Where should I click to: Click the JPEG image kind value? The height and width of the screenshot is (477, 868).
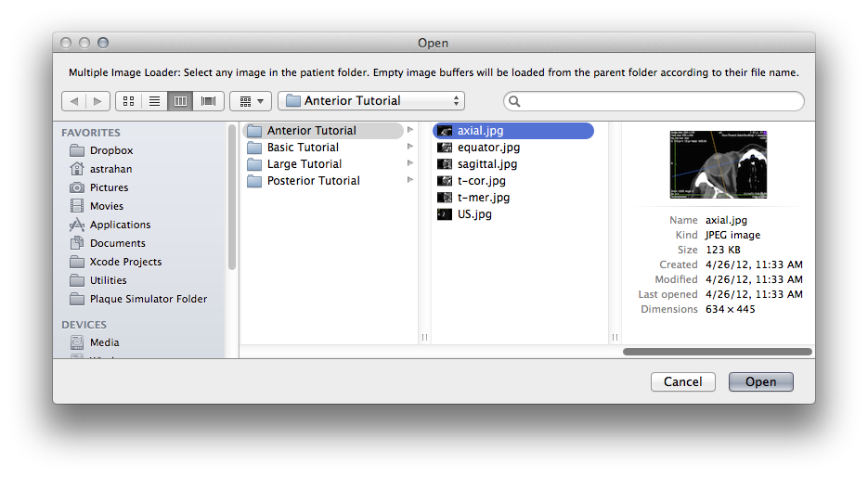[733, 235]
